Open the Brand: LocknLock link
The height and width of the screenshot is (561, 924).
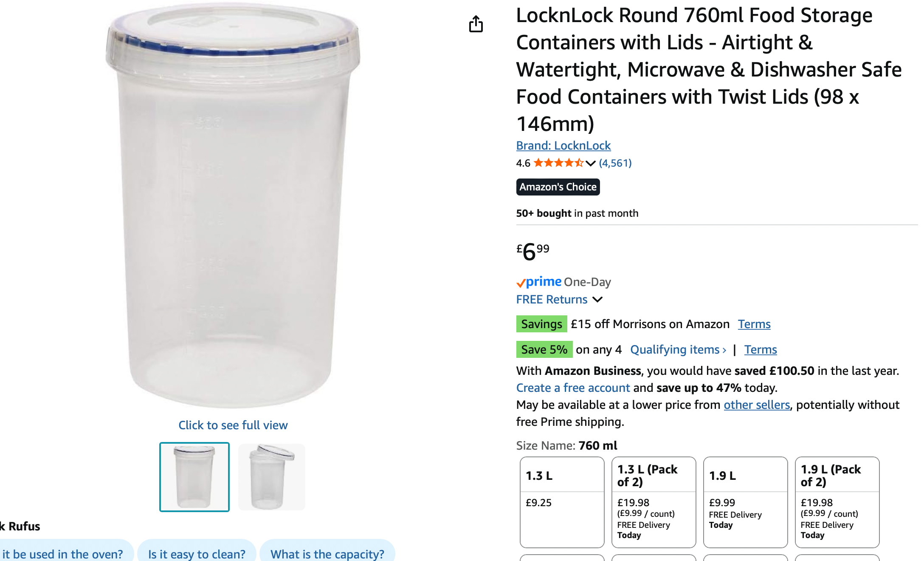(x=563, y=145)
